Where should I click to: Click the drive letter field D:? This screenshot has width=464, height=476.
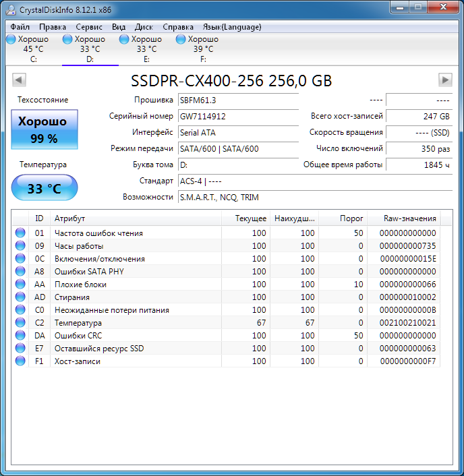click(238, 165)
